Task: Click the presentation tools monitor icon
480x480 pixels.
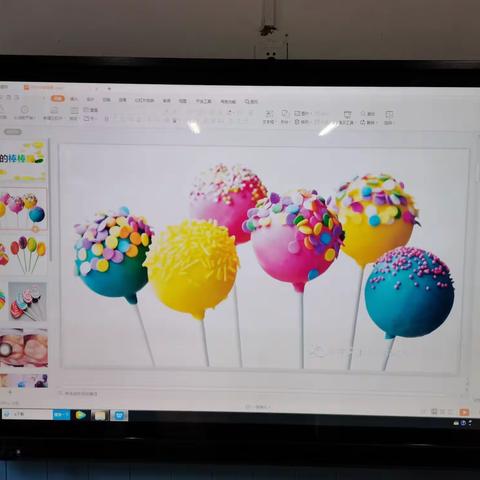Action: pos(347,115)
